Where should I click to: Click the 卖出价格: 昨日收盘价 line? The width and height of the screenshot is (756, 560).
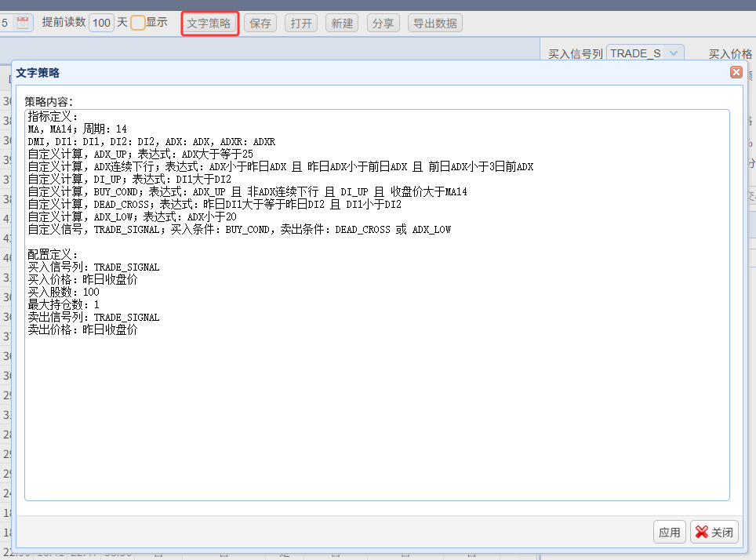[82, 329]
